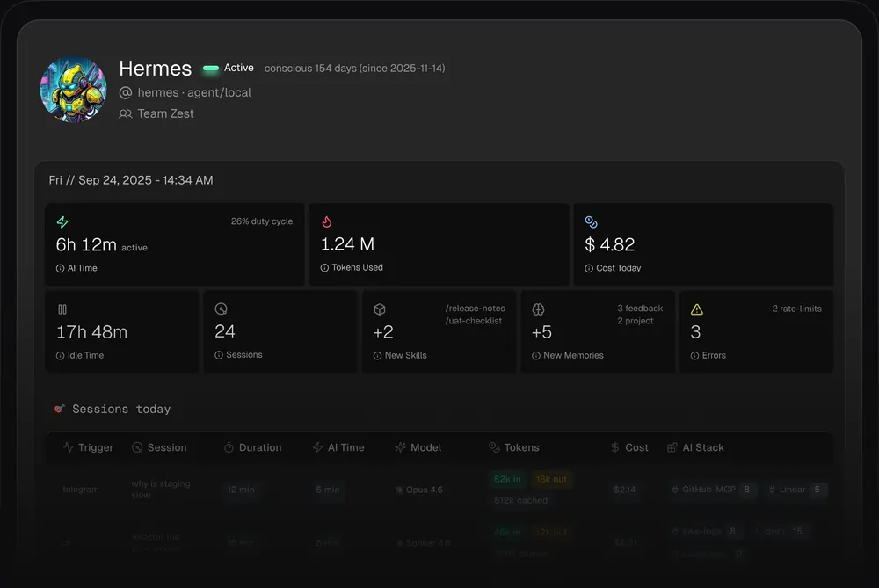Click the sparkle icon in the Model column header
879x588 pixels.
point(400,447)
